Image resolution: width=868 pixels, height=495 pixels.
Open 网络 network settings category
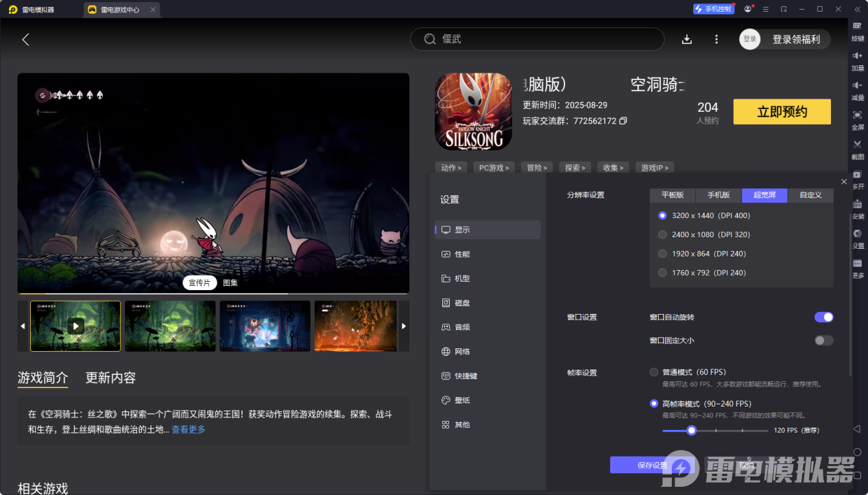click(x=487, y=352)
